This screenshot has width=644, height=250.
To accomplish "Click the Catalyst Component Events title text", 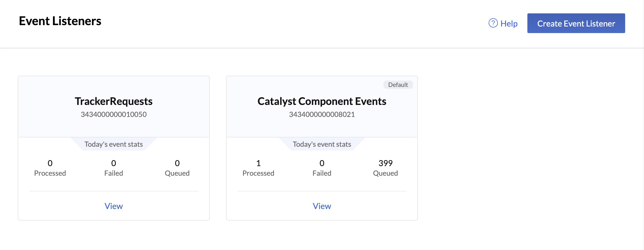I will click(322, 101).
